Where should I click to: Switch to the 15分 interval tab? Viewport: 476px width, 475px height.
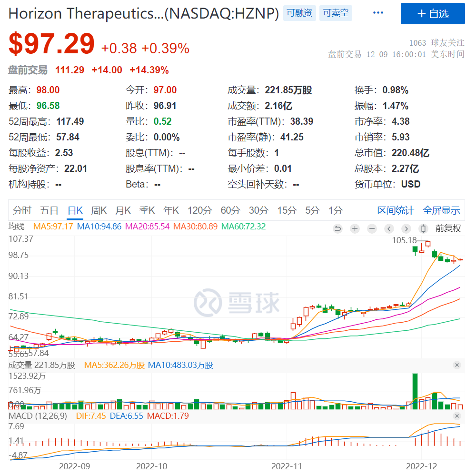287,210
